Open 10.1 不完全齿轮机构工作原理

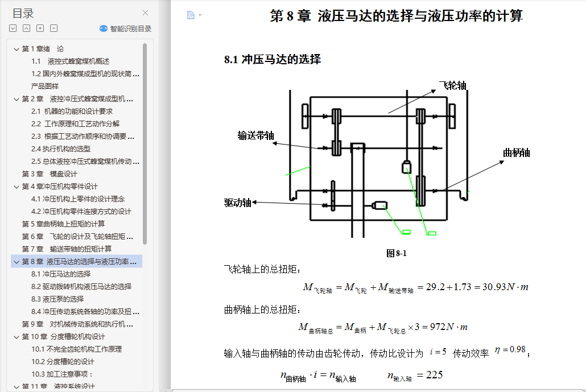pos(77,349)
